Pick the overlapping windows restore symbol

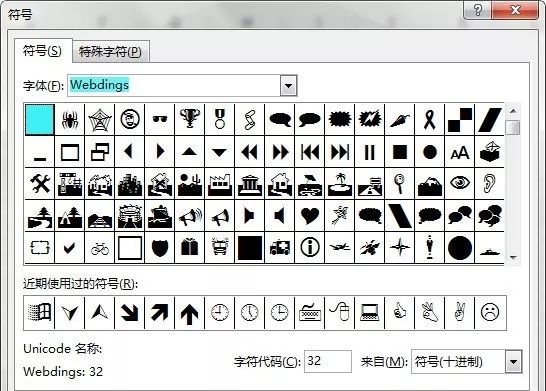[x=100, y=152]
